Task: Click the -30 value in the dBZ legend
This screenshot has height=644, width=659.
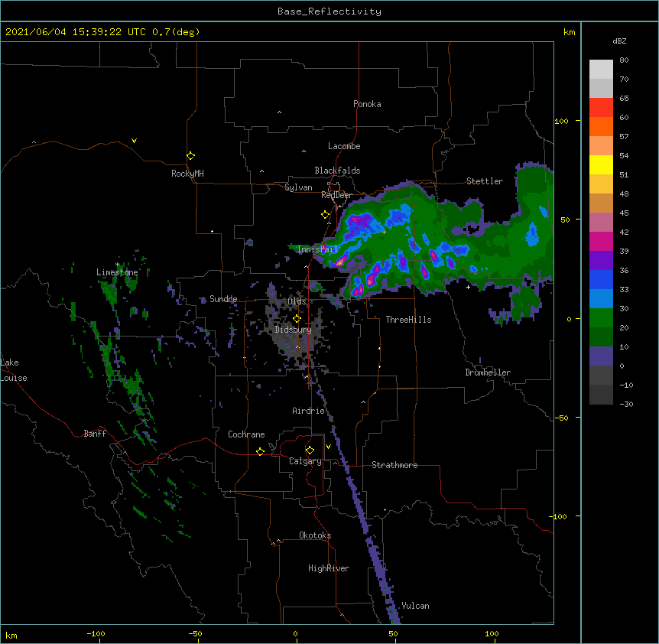Action: pos(626,404)
